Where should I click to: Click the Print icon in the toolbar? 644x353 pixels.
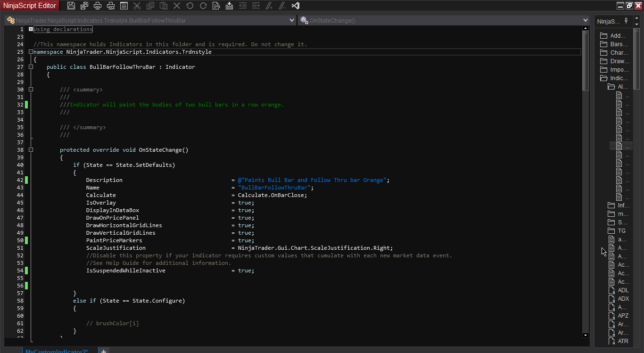pos(98,6)
